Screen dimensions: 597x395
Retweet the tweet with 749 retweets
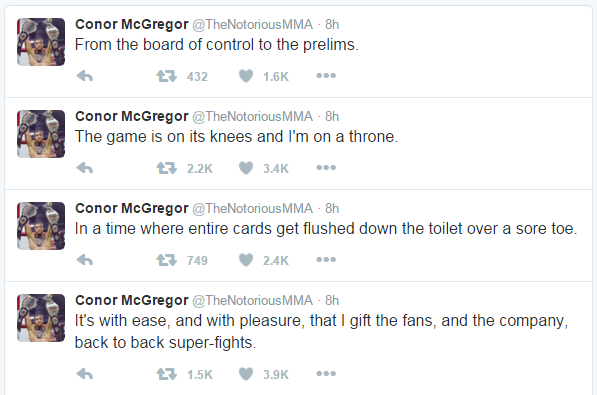point(166,260)
